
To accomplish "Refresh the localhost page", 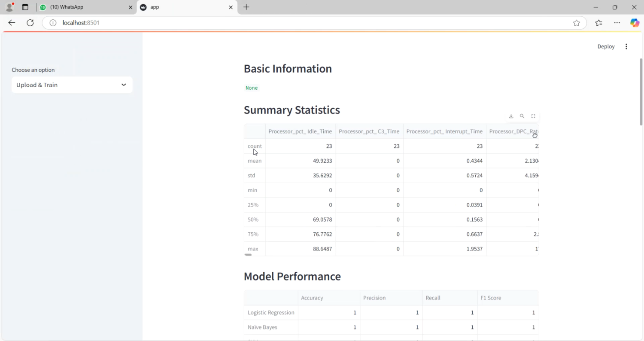I will pyautogui.click(x=30, y=23).
